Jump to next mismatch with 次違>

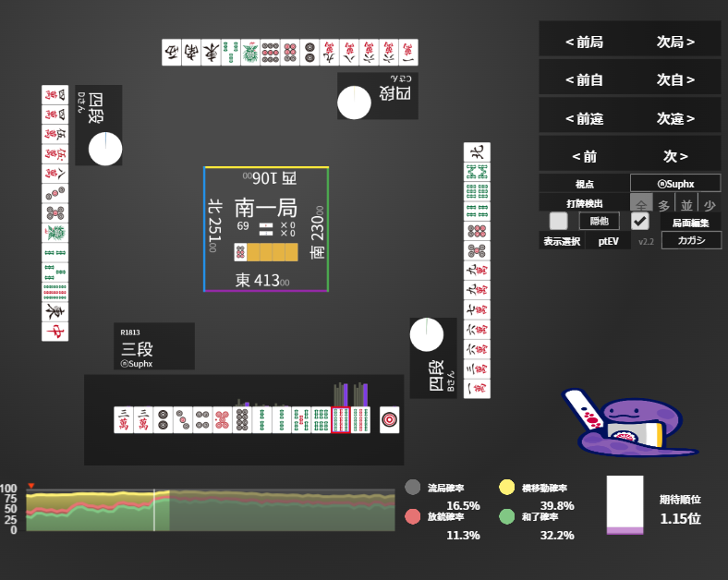(x=675, y=119)
